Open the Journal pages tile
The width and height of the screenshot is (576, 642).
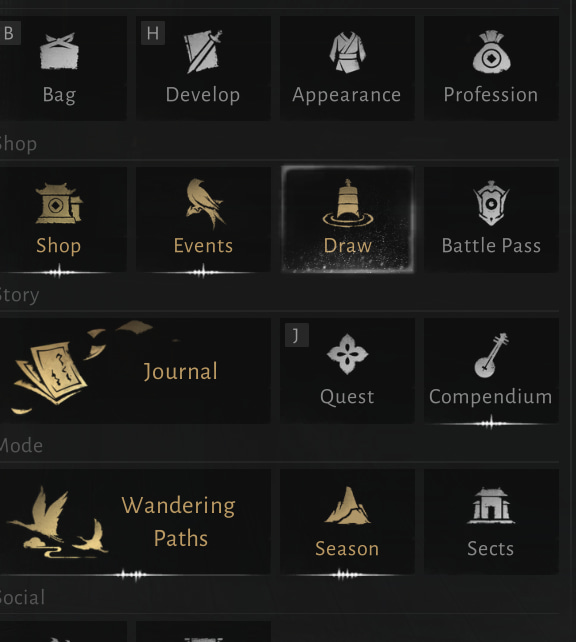(x=135, y=371)
